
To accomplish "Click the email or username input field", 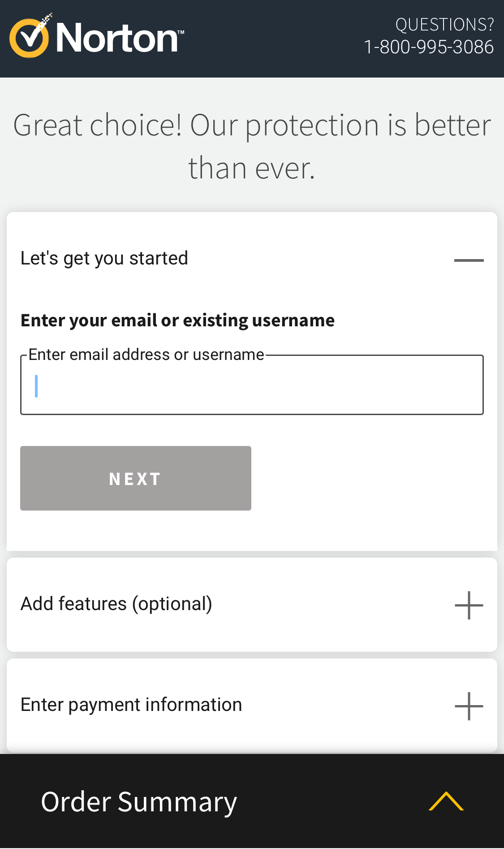I will (x=252, y=385).
